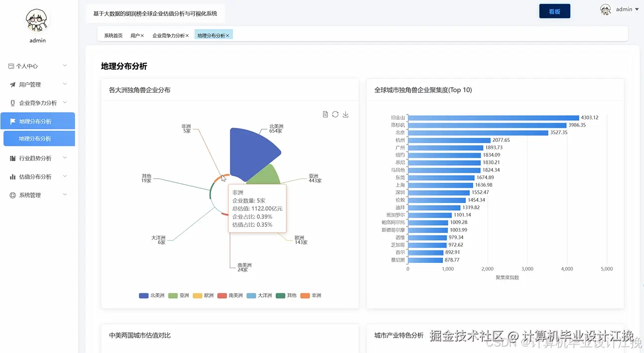
Task: Expand the 系统管理 menu chevron
Action: coord(65,195)
